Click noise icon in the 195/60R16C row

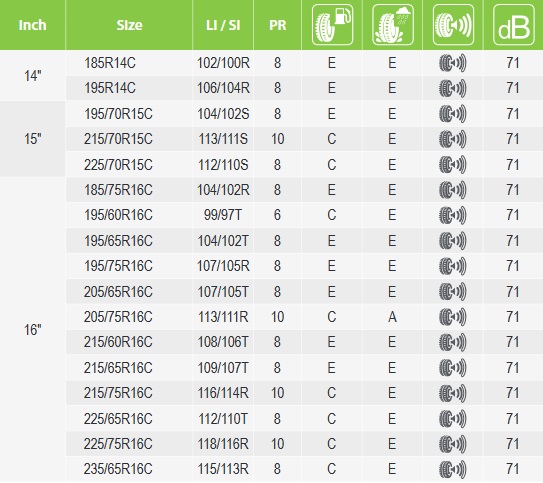coord(453,215)
